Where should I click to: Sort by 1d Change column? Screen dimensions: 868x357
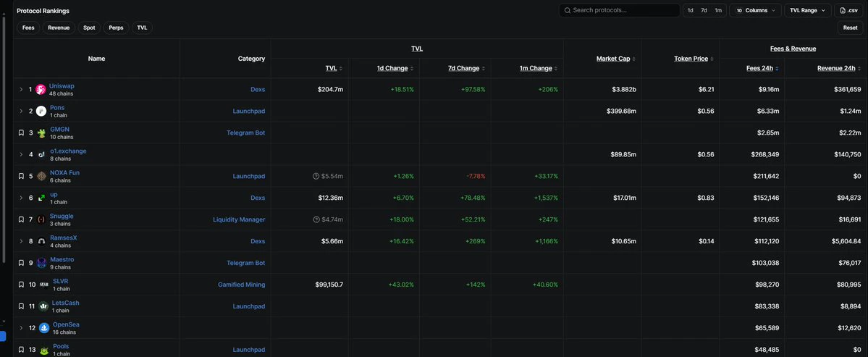(x=395, y=68)
